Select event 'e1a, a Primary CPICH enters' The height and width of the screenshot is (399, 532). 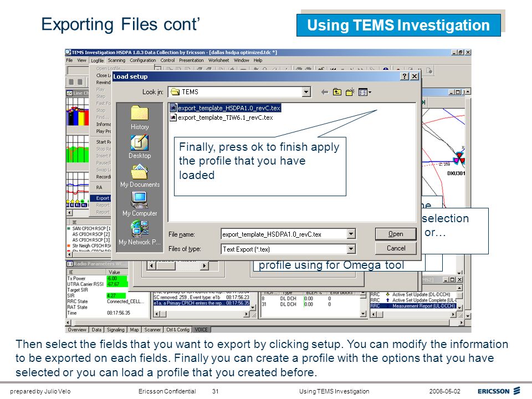tap(202, 303)
